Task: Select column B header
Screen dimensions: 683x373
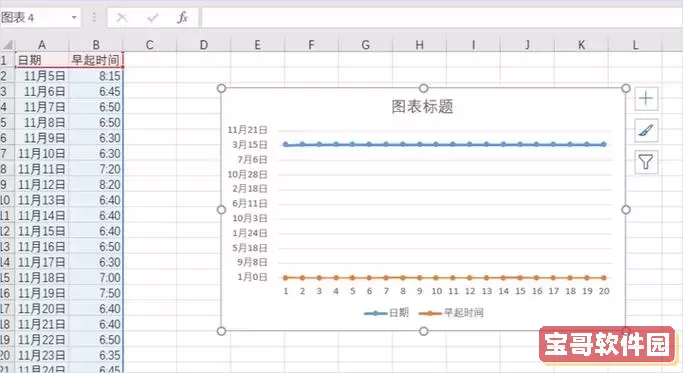Action: coord(96,45)
